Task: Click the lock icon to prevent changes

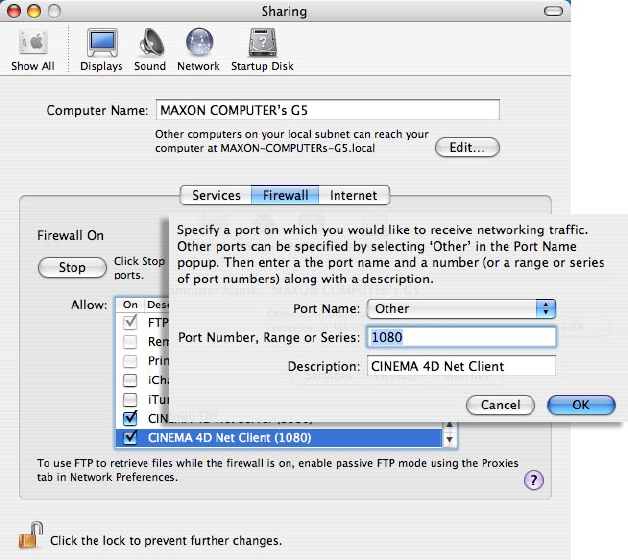Action: pyautogui.click(x=30, y=536)
